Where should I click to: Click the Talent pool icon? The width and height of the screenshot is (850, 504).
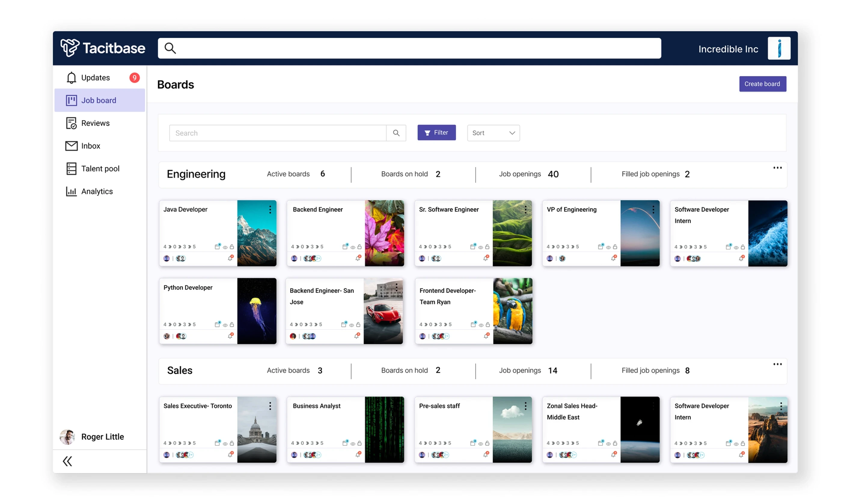tap(70, 168)
